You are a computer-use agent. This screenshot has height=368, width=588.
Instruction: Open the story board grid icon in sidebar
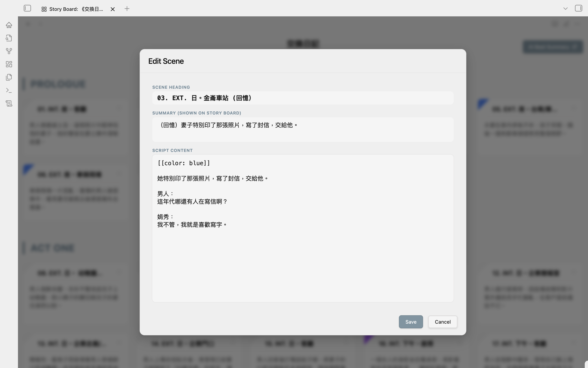click(9, 64)
